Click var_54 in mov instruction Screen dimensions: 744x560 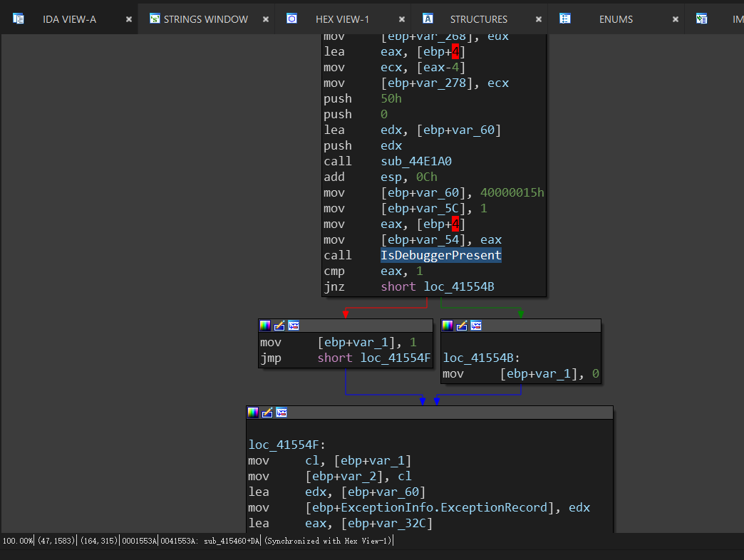(x=438, y=239)
